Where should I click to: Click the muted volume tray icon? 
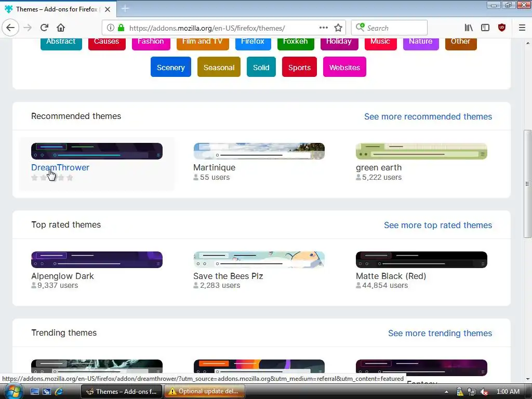(484, 392)
